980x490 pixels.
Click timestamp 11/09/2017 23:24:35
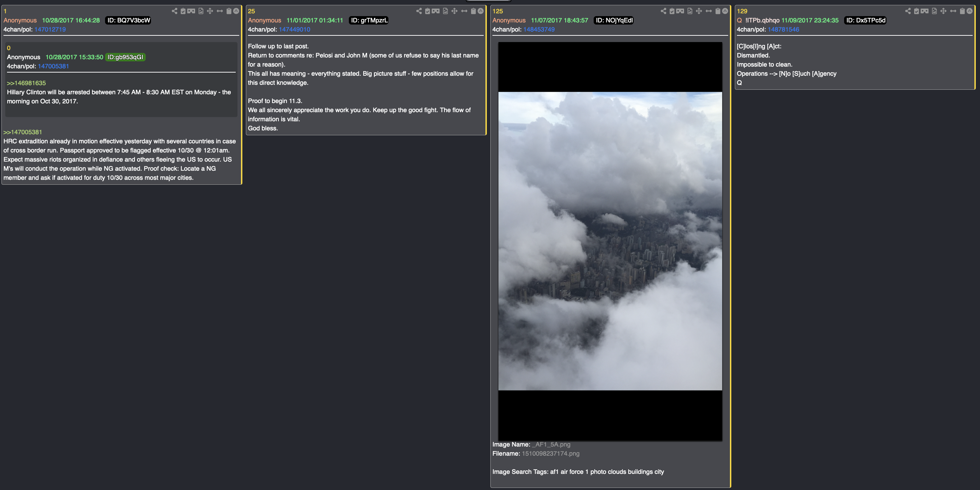tap(810, 20)
